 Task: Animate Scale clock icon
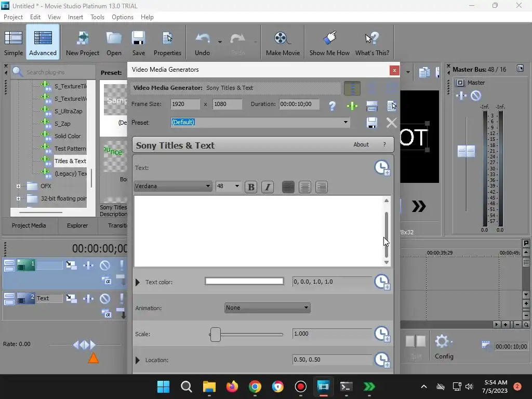pyautogui.click(x=382, y=334)
